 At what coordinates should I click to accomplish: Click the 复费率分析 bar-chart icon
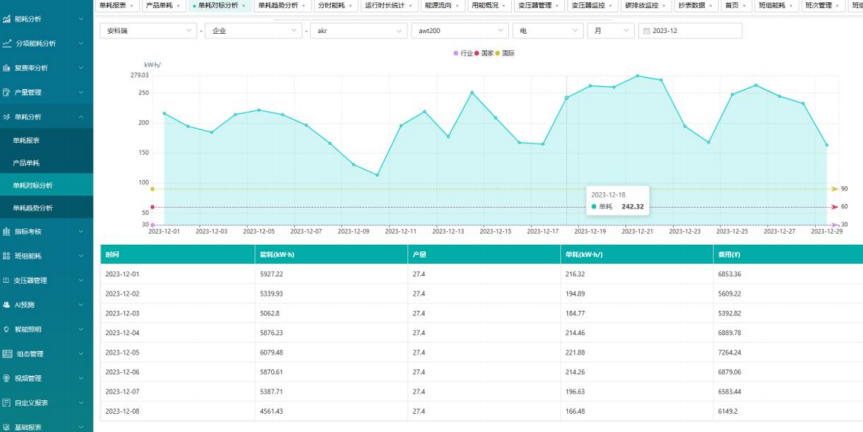(7, 68)
